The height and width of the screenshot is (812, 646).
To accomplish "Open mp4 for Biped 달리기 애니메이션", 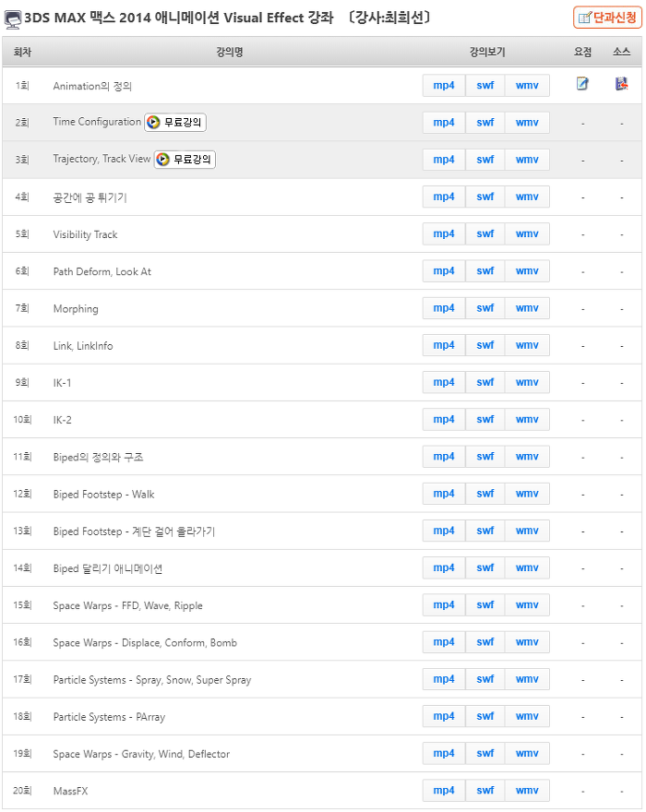I will [444, 568].
